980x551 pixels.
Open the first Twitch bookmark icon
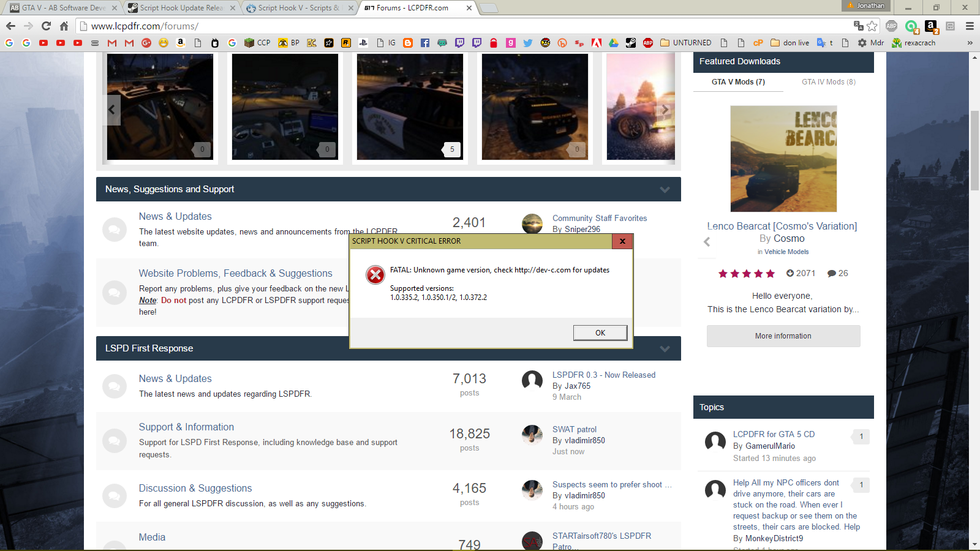tap(459, 43)
